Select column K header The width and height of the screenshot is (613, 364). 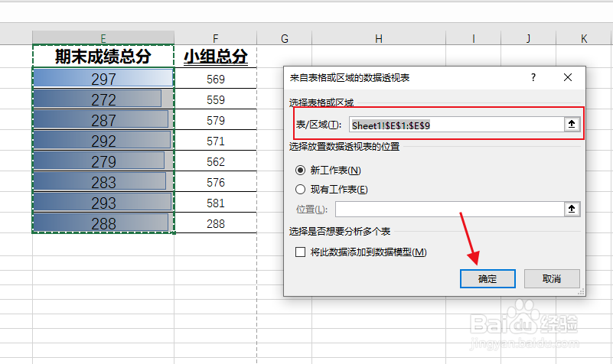(x=584, y=38)
